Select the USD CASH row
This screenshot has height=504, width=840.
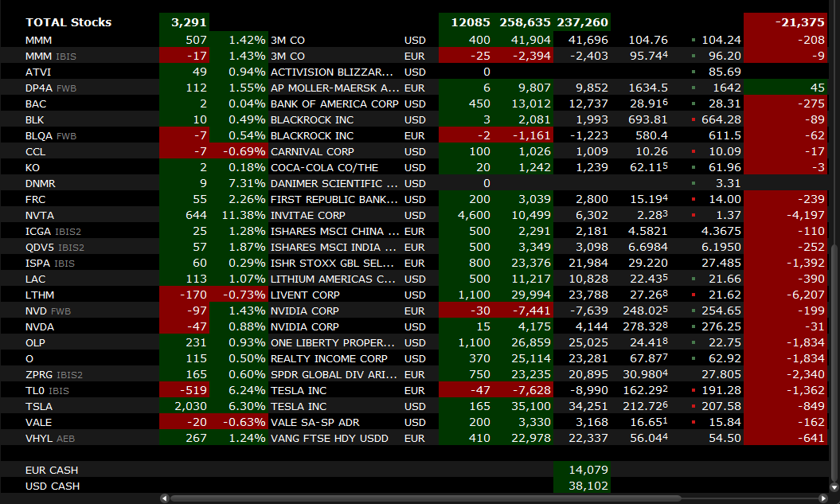53,486
